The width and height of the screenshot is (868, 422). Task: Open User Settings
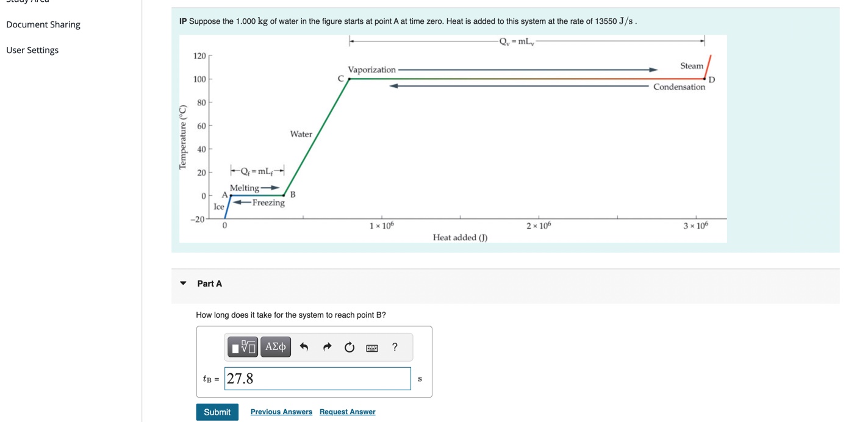pos(33,49)
